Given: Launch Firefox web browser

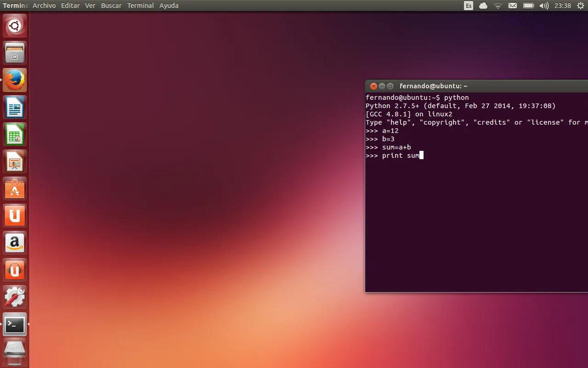Looking at the screenshot, I should tap(15, 80).
